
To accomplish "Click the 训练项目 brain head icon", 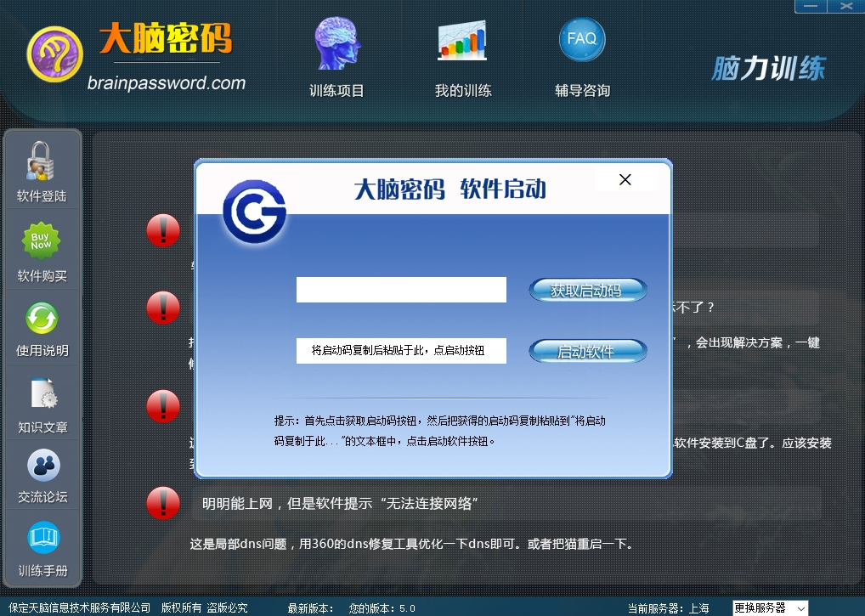I will (337, 43).
